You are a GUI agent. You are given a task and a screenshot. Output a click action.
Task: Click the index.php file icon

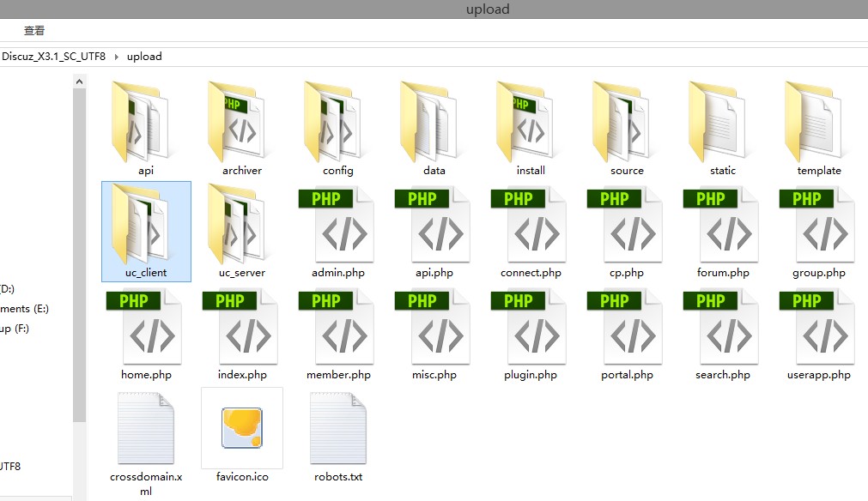coord(241,327)
